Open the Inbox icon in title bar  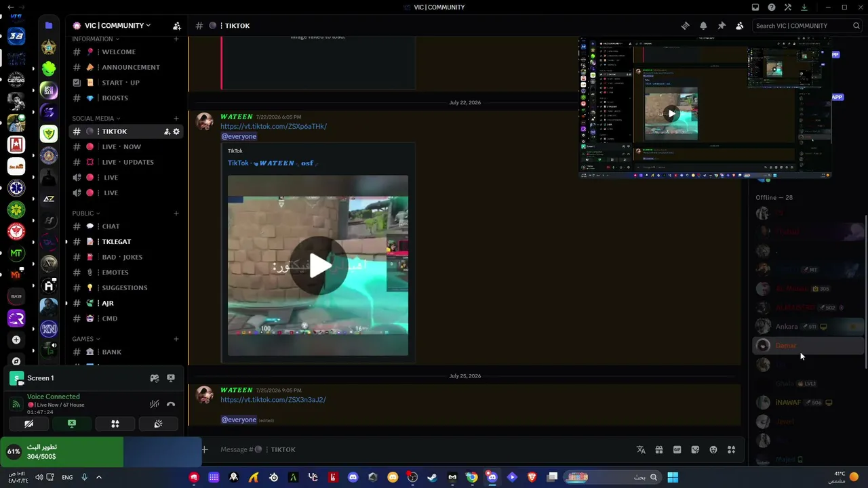coord(755,7)
